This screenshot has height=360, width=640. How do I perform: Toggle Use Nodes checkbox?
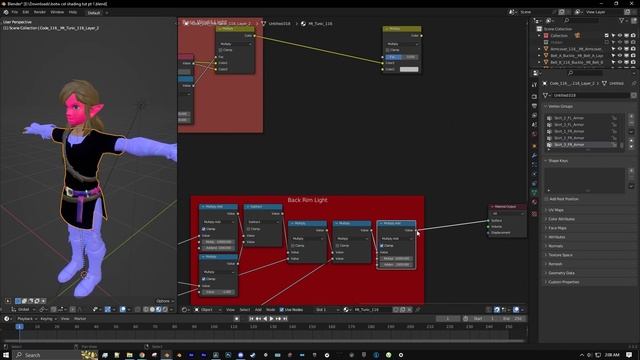pyautogui.click(x=282, y=310)
